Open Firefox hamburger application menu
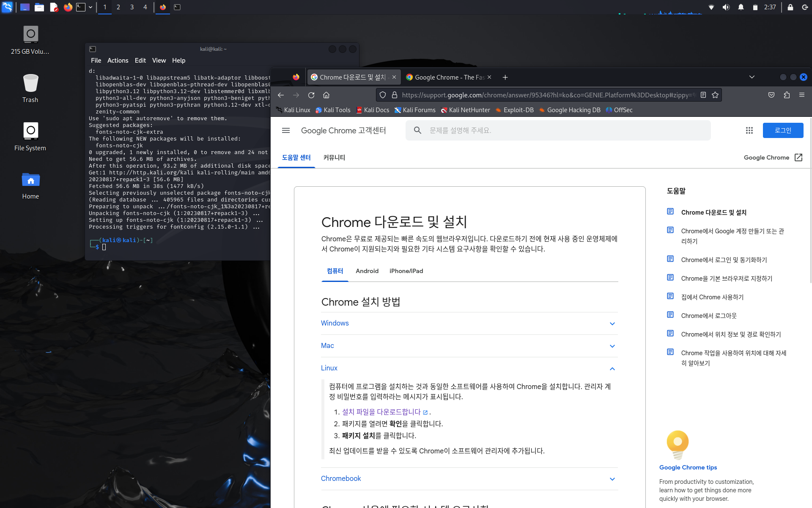The width and height of the screenshot is (812, 508). click(x=802, y=95)
